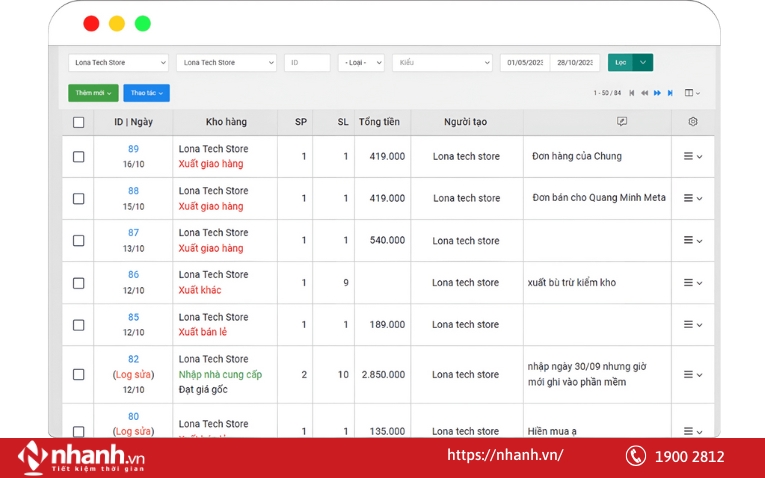The height and width of the screenshot is (478, 765).
Task: Click the note column comment icon
Action: [622, 122]
